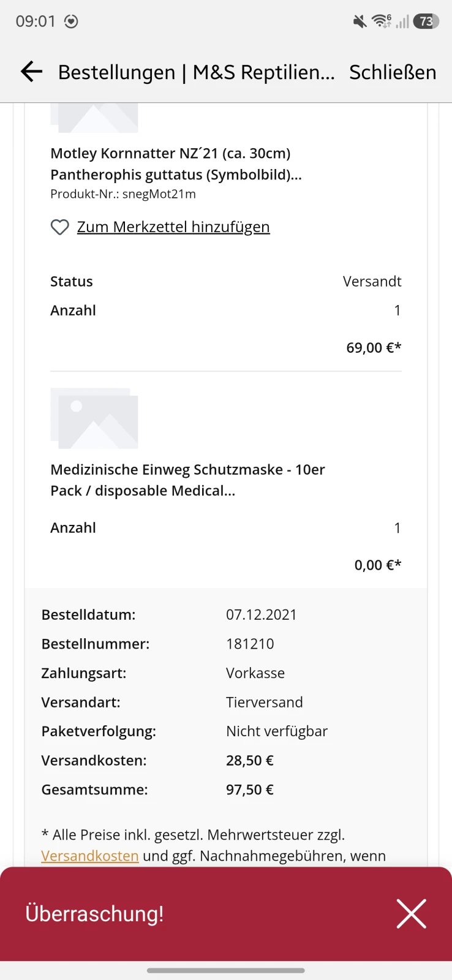This screenshot has width=452, height=980.
Task: Tap the battery level indicator
Action: click(426, 21)
